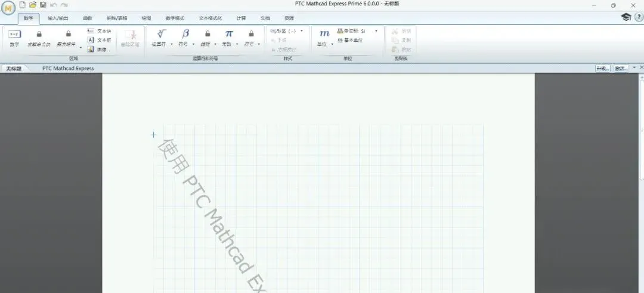Select the 数学 ribbon tab

(29, 18)
